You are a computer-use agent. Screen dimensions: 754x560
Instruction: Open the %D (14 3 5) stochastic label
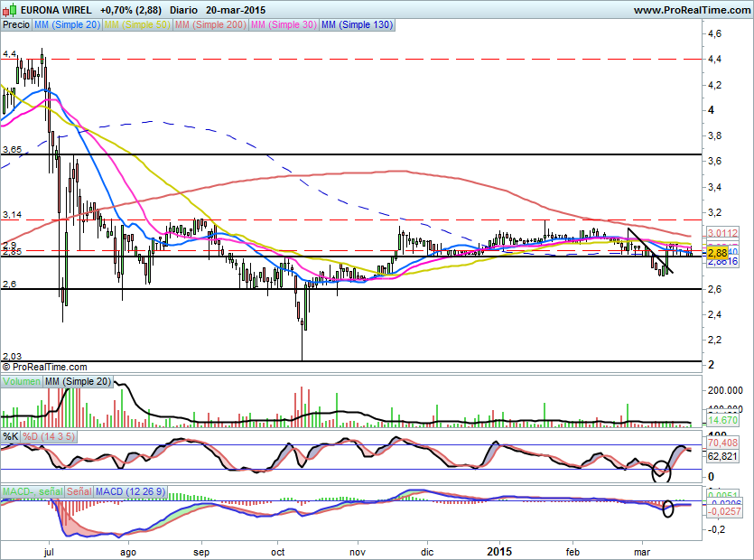coord(49,436)
